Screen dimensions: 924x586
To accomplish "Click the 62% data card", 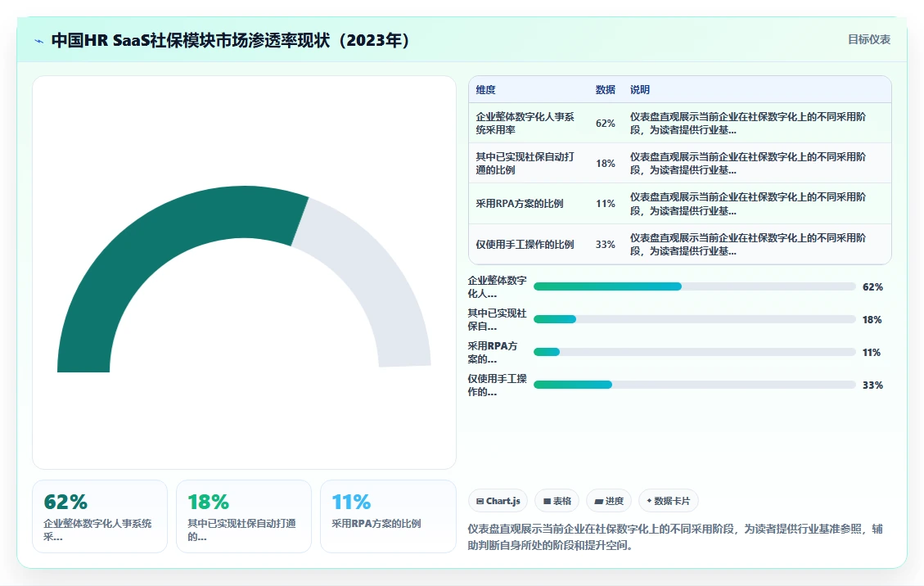I will 100,516.
